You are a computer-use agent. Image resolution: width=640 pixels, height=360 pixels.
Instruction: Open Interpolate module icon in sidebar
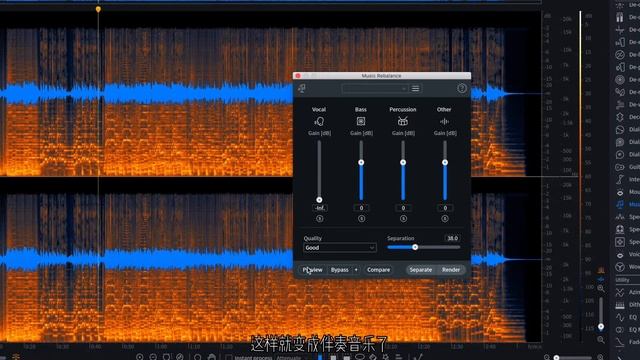pos(620,179)
